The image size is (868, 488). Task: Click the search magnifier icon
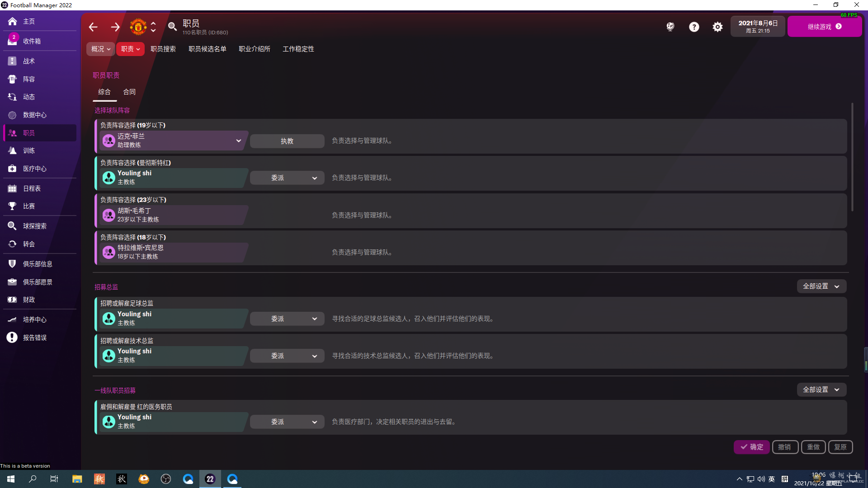(172, 27)
